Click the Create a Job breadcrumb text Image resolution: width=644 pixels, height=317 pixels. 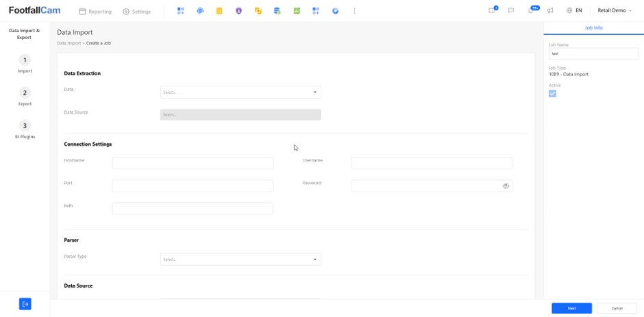click(x=99, y=43)
